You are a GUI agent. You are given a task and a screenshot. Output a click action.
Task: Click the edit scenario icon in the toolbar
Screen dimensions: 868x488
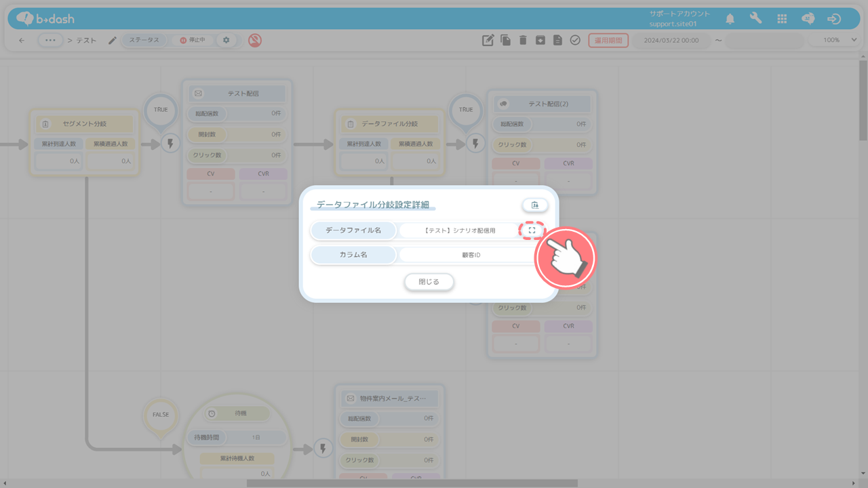coord(488,40)
